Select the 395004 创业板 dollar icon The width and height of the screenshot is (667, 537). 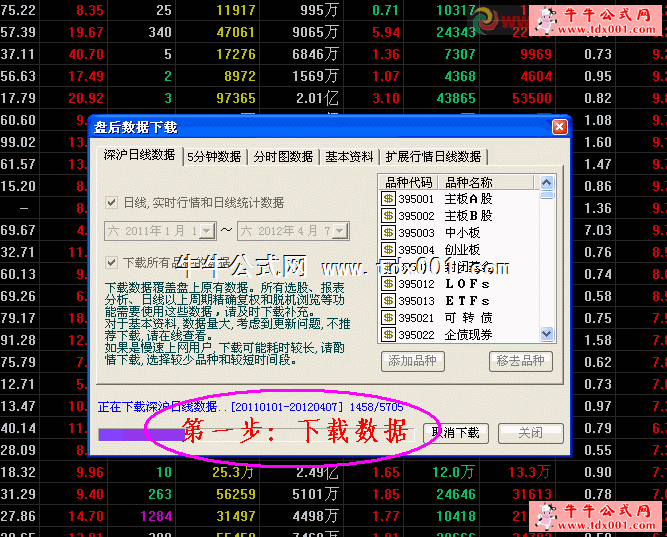tap(388, 250)
